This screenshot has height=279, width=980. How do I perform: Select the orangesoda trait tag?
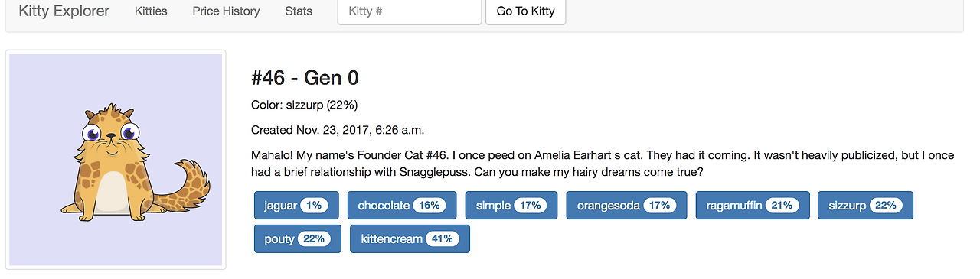[x=627, y=206]
